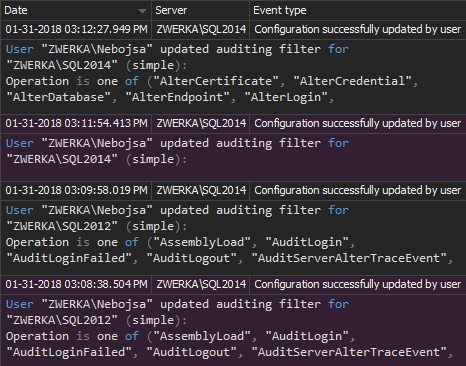Viewport: 466px width, 366px height.
Task: Click the Date column sort arrow
Action: point(142,11)
